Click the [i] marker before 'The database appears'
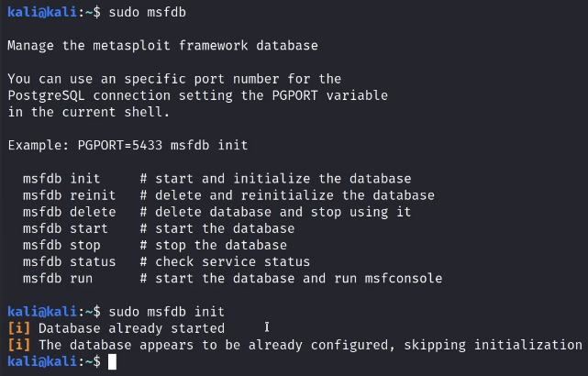The height and width of the screenshot is (376, 588). click(x=18, y=345)
